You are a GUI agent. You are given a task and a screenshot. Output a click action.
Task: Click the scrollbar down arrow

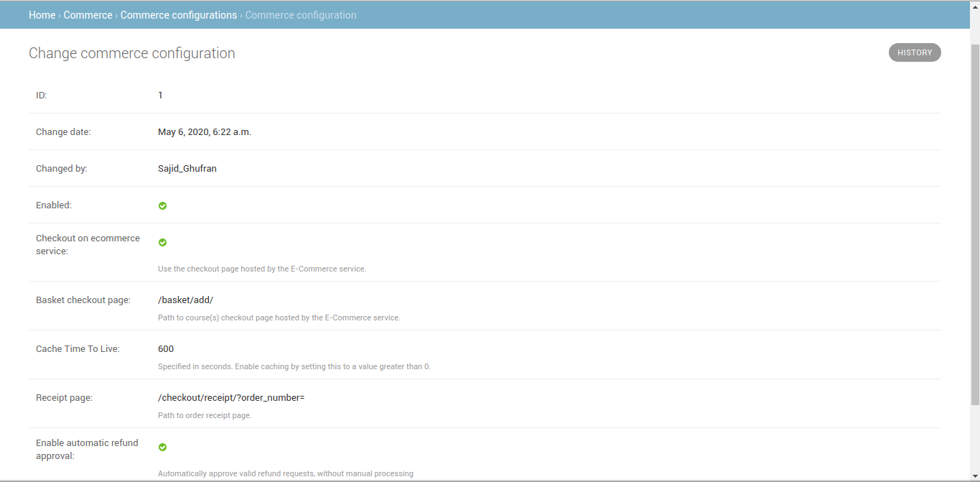(x=975, y=476)
